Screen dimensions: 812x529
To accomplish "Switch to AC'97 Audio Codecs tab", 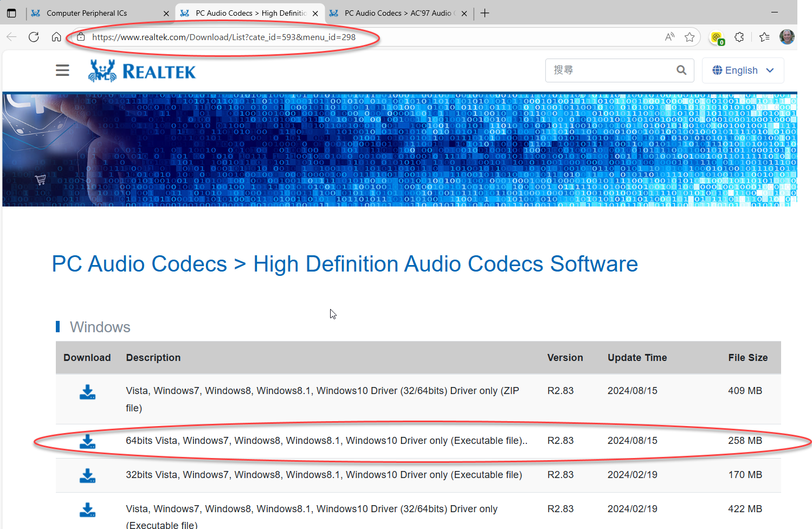I will click(x=398, y=13).
